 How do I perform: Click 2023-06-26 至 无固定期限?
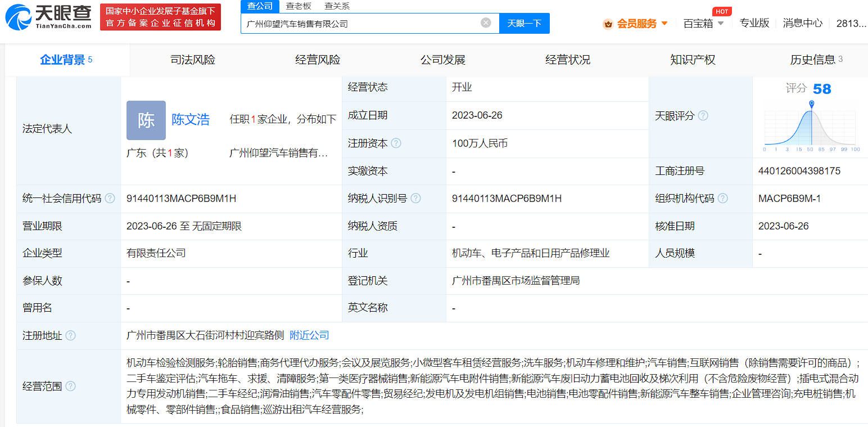(x=184, y=226)
